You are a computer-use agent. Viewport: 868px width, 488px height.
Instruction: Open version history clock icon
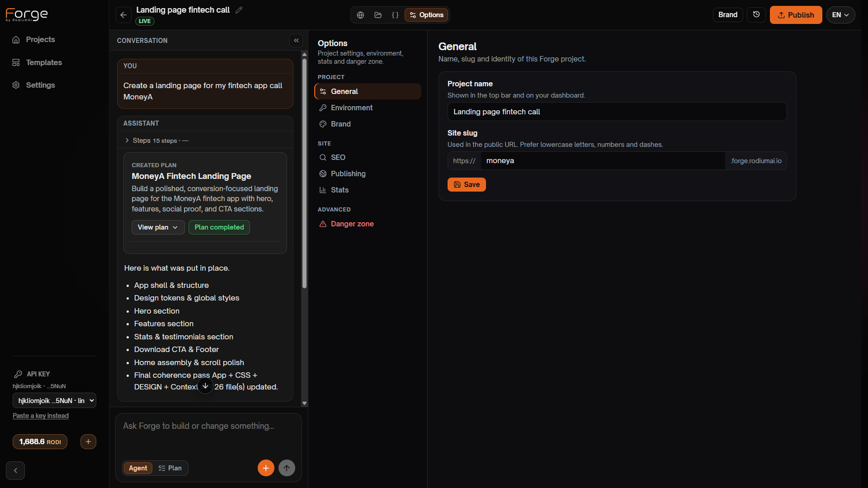coord(756,15)
